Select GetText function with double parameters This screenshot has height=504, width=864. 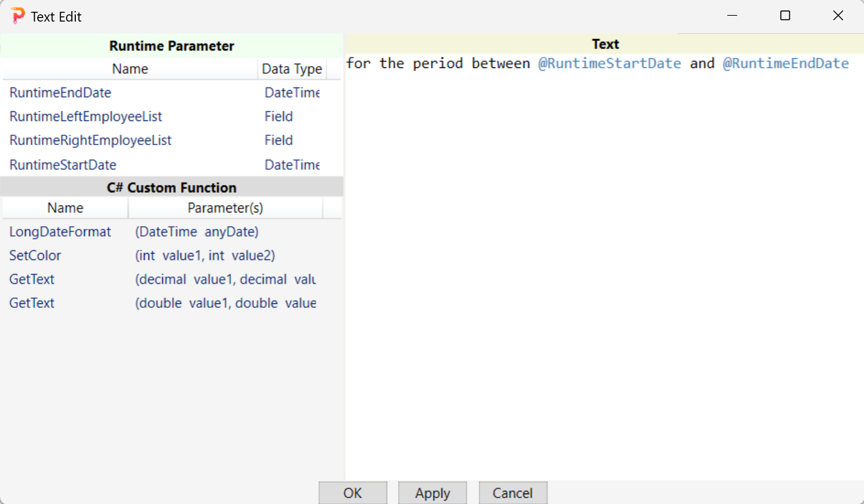(171, 303)
